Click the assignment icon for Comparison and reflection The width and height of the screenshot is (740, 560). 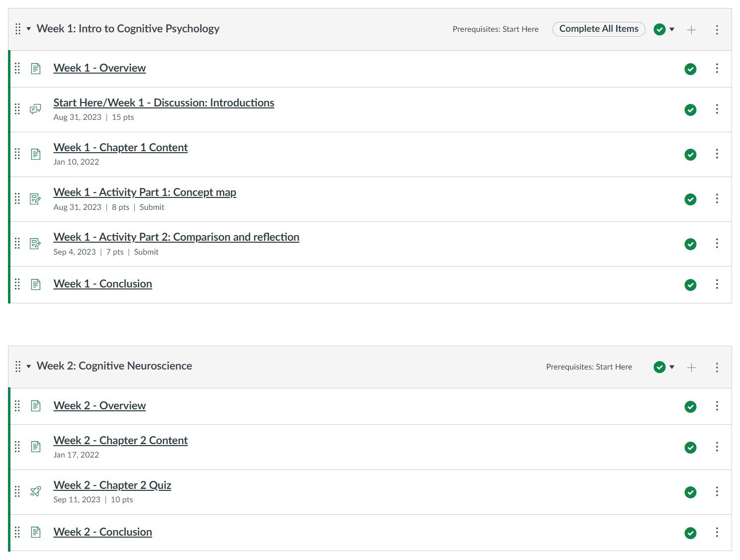click(x=35, y=243)
